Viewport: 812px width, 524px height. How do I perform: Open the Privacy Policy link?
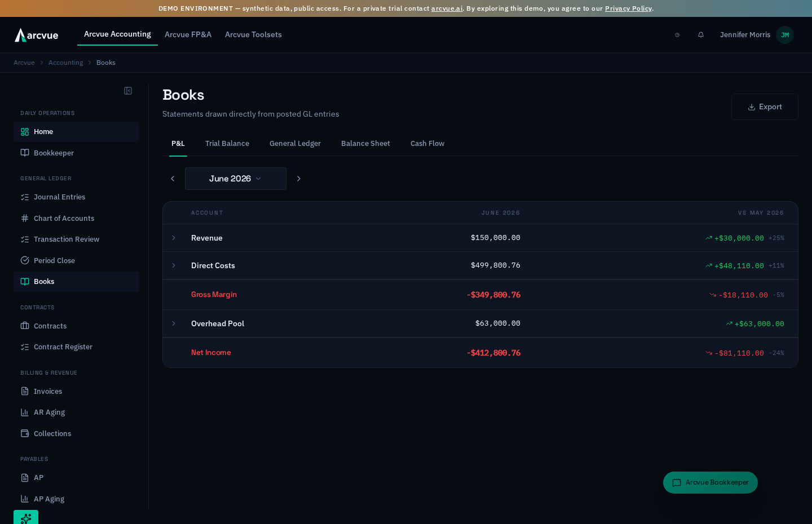tap(628, 8)
